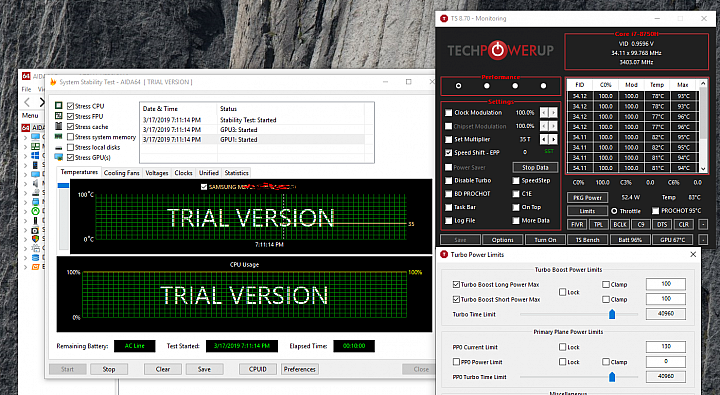Screen dimensions: 720x395
Task: Select the speaker multimedia icon in AIDA64 tree
Action: click(x=35, y=183)
